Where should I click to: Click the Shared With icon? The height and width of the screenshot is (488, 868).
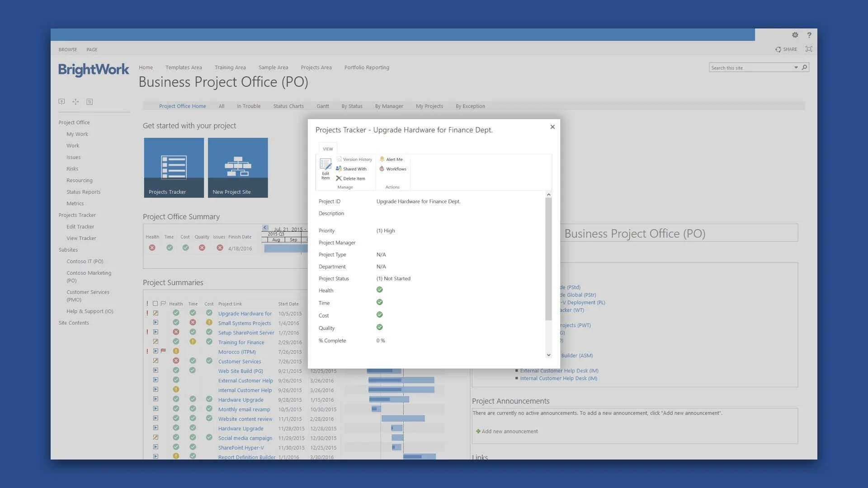tap(339, 169)
